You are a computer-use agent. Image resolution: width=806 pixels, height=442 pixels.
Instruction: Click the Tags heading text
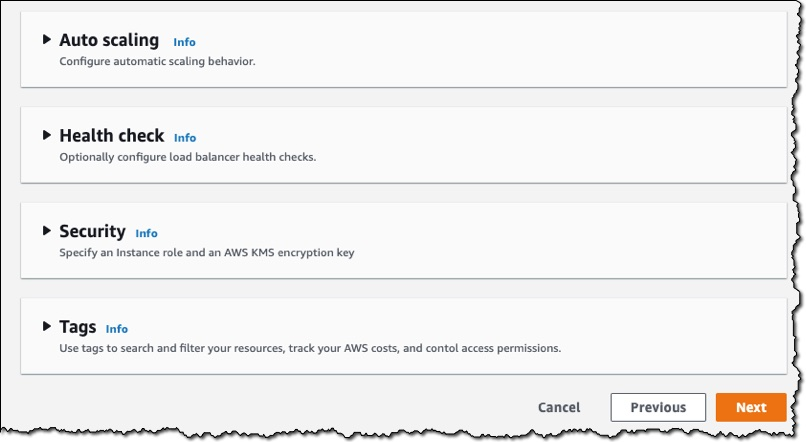tap(78, 327)
